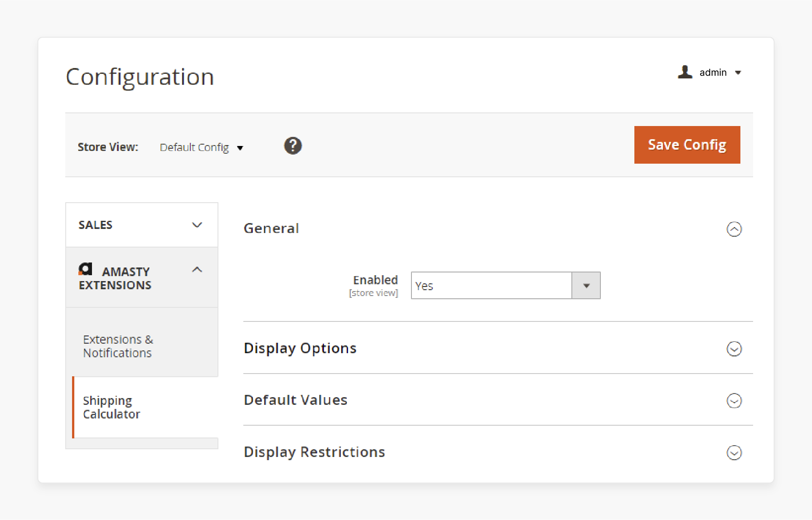Click the Store View label
812x520 pixels.
(x=108, y=147)
